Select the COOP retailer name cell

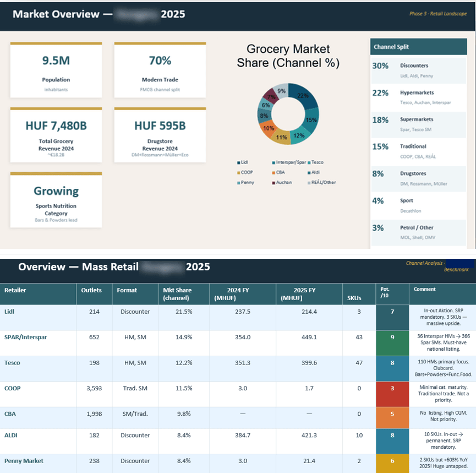38,394
